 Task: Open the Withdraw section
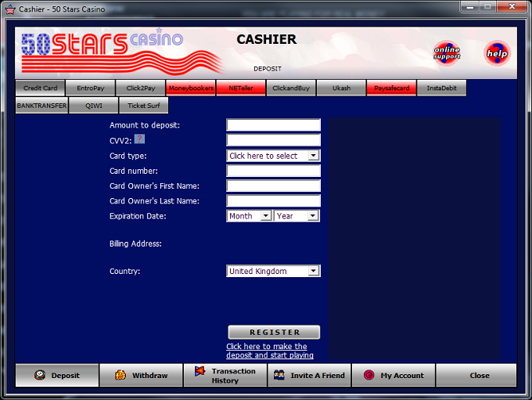click(141, 375)
